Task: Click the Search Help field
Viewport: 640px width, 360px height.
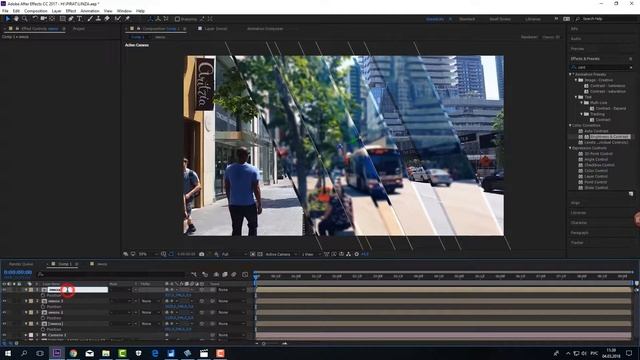Action: pos(605,19)
